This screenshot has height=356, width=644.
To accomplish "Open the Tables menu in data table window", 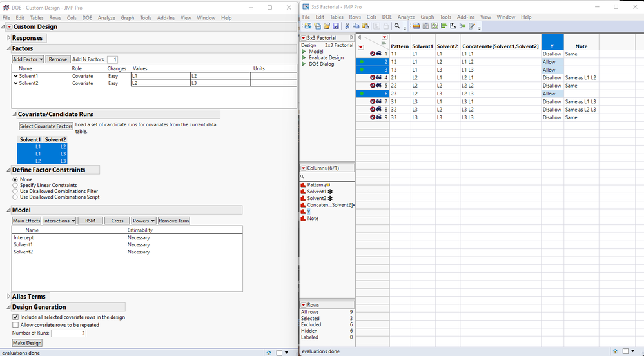I will point(337,17).
